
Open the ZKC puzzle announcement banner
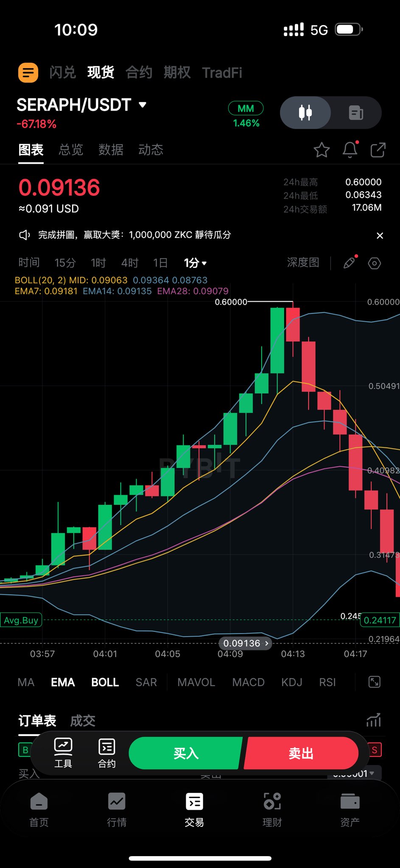click(134, 235)
